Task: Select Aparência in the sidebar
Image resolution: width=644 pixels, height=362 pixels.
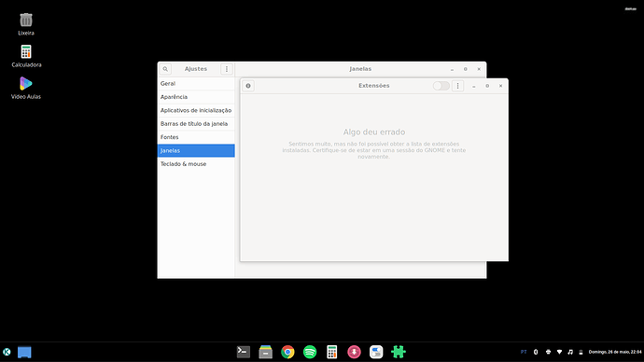Action: coord(196,97)
